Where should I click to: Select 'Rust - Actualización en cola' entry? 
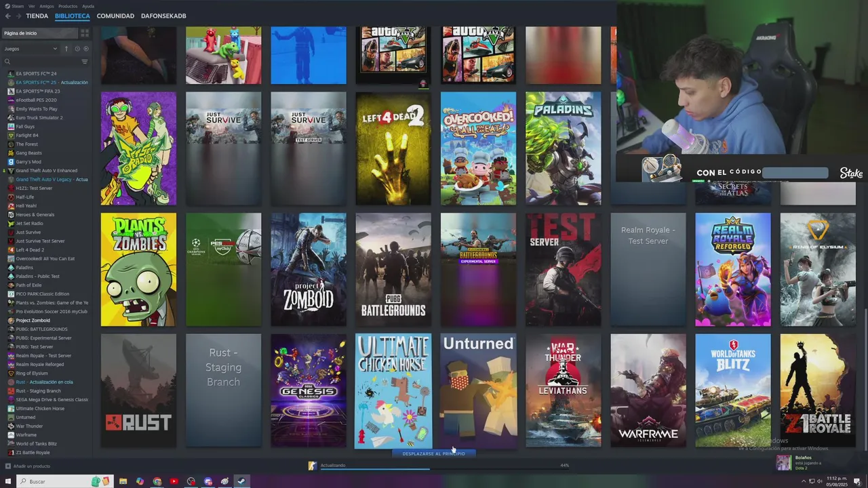46,382
